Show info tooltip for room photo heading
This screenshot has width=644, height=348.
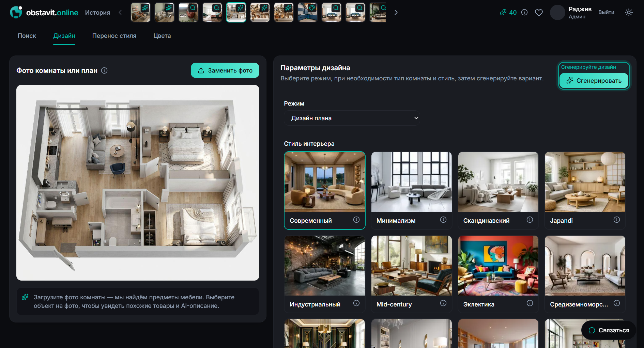(104, 70)
